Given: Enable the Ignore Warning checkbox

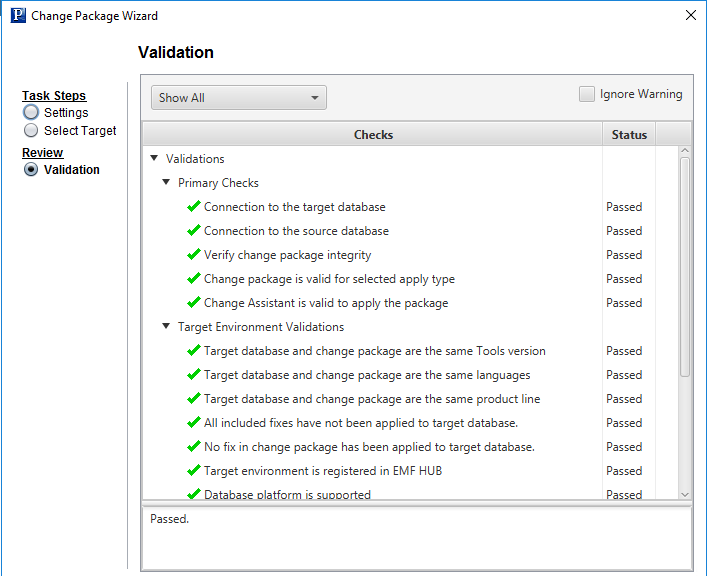Looking at the screenshot, I should (587, 94).
